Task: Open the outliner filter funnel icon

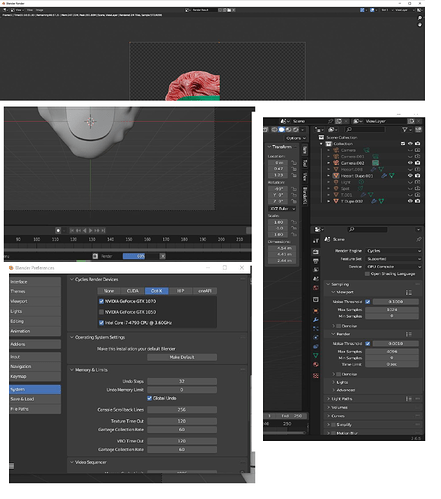Action: 405,130
